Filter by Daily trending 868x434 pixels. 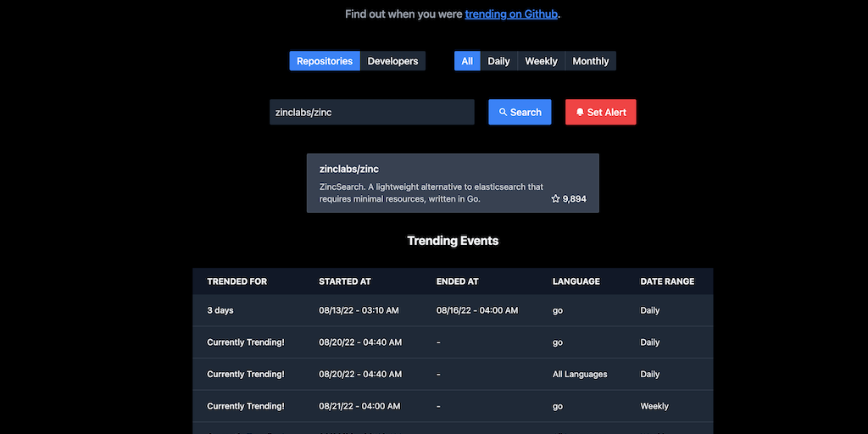[x=498, y=61]
